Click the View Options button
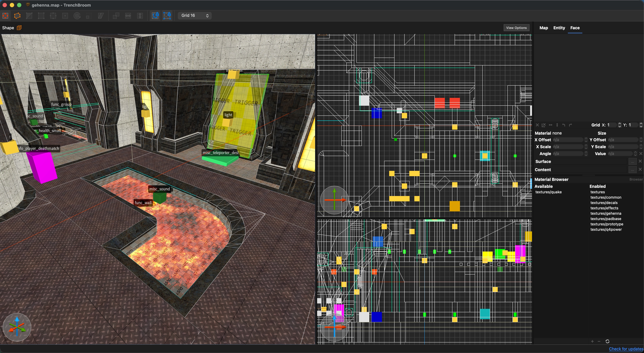 [516, 28]
